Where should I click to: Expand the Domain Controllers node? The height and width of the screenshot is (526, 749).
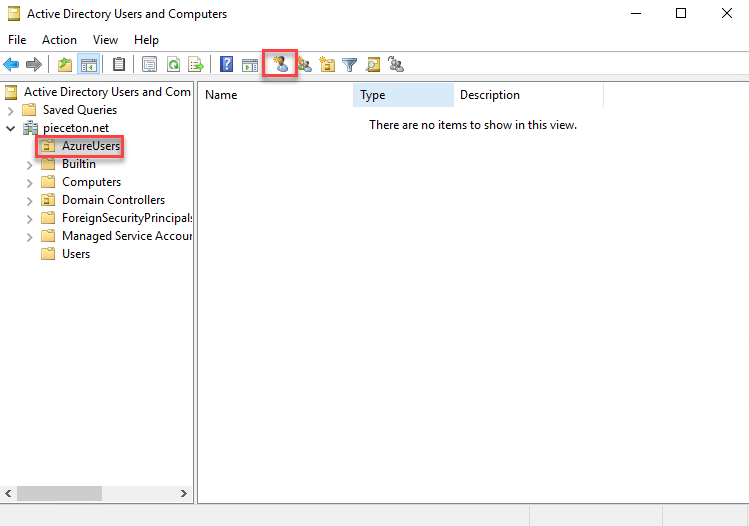[30, 201]
